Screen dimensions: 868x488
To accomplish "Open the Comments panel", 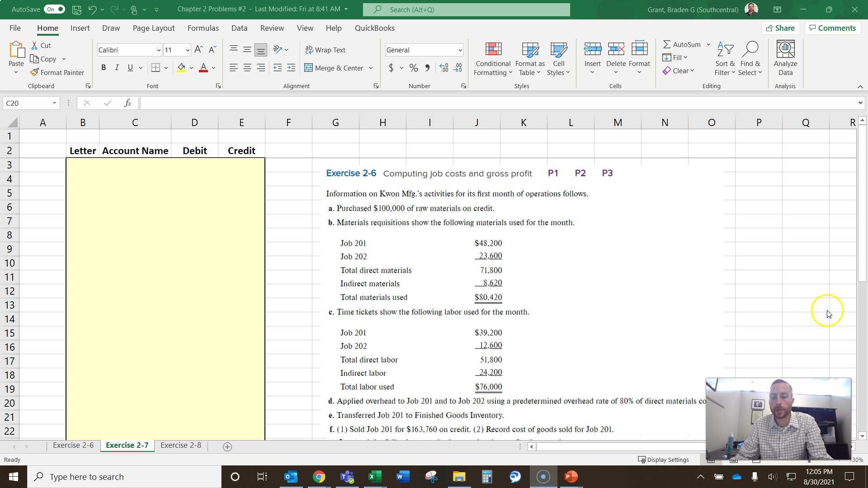I will [x=832, y=28].
